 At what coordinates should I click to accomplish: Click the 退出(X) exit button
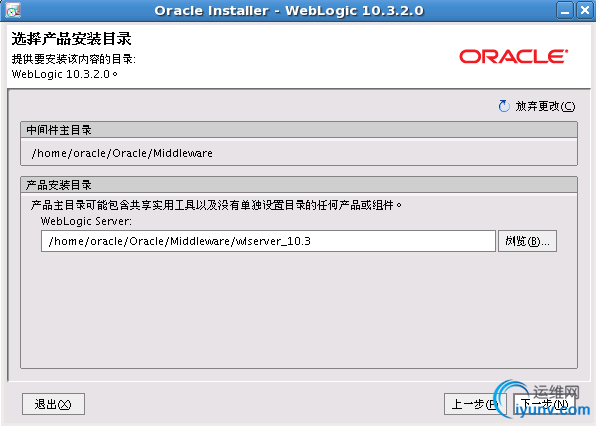(x=53, y=404)
